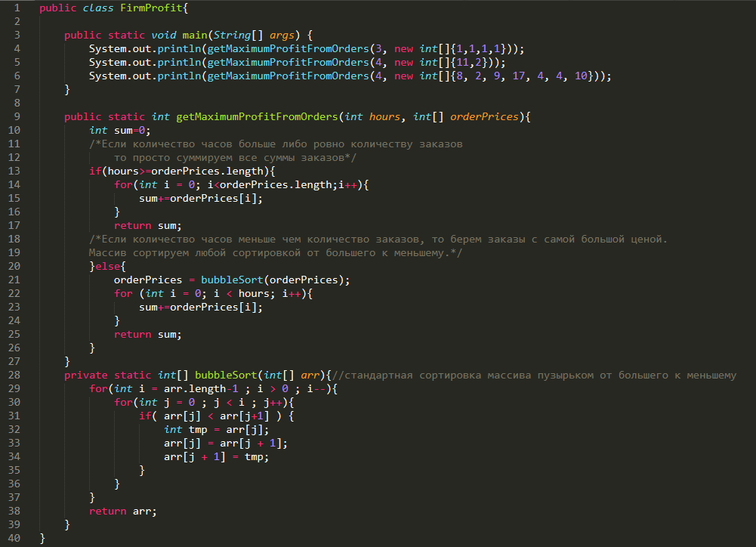Click the bubbleSort call on line 21

(232, 280)
